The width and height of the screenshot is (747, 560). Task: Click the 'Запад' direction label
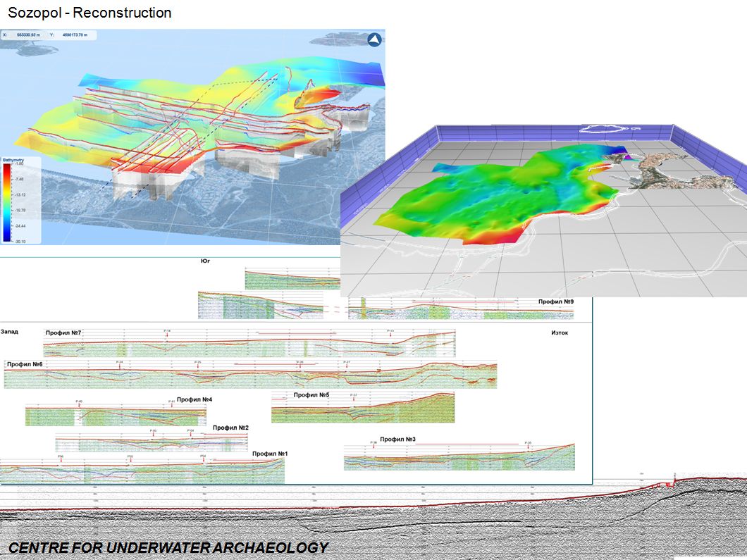(10, 332)
